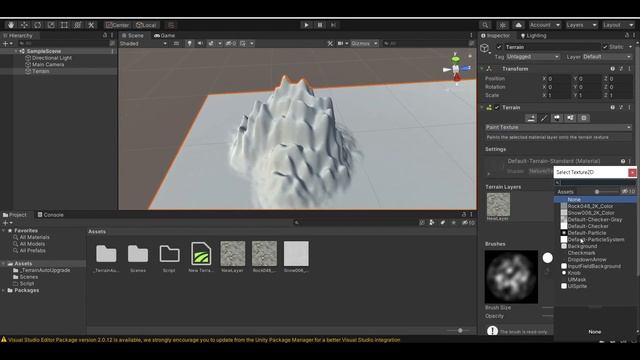Viewport: 640px width, 360px height.
Task: Click the scene orientation gizmo
Action: 456,69
